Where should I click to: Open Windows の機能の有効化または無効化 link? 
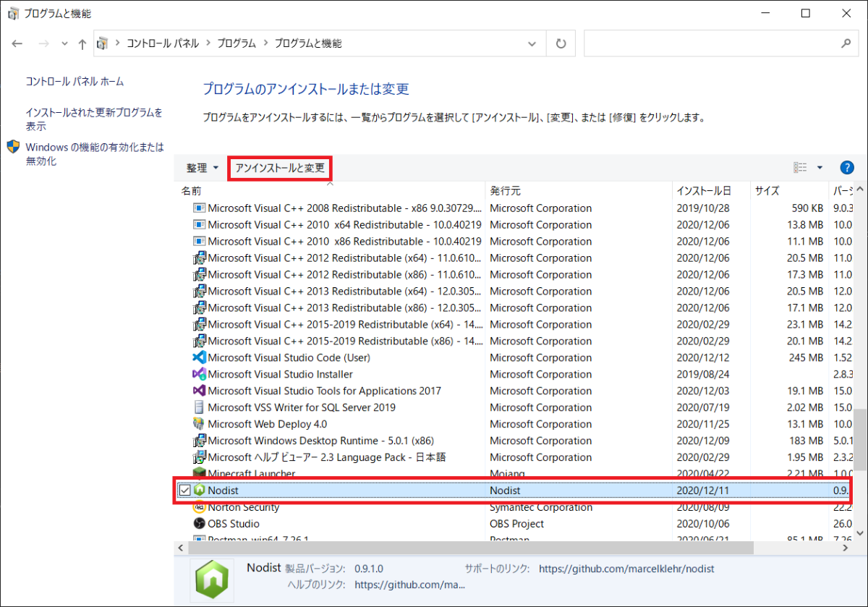95,154
